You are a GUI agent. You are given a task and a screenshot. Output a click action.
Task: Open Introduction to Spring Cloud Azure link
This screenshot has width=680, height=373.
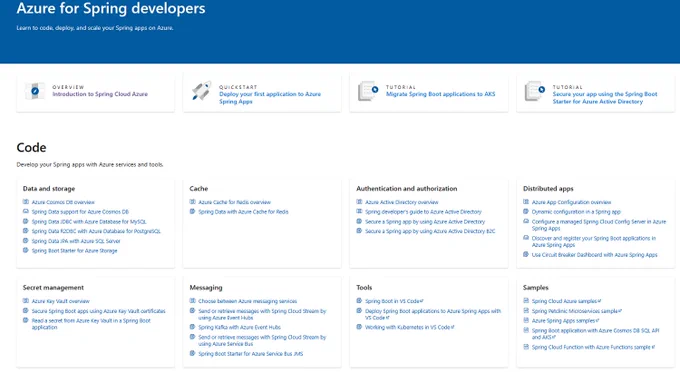(100, 94)
